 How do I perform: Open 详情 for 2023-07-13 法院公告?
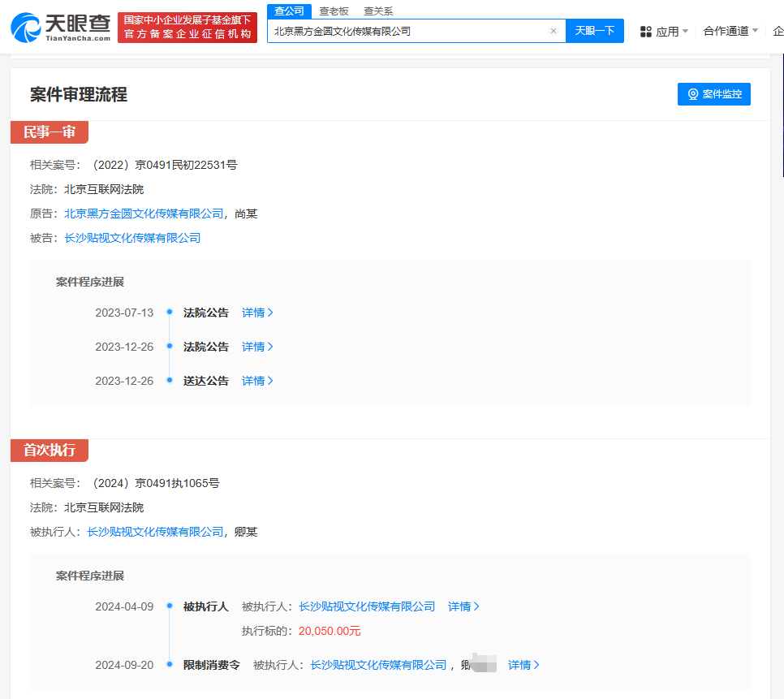coord(257,313)
